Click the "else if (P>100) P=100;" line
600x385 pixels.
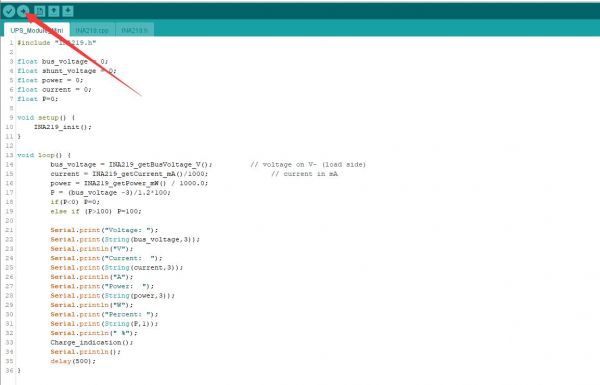tap(96, 211)
